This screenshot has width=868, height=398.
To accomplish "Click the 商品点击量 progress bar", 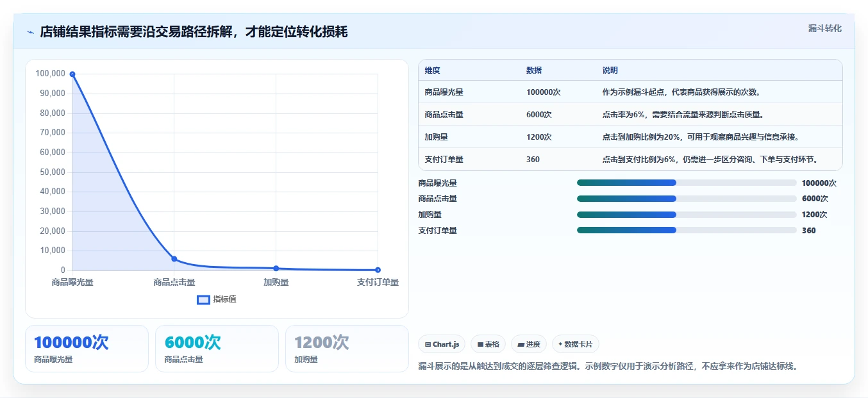I will coord(687,199).
